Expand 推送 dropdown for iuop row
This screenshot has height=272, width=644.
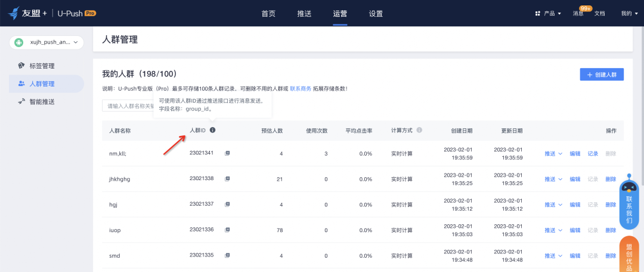(x=553, y=230)
